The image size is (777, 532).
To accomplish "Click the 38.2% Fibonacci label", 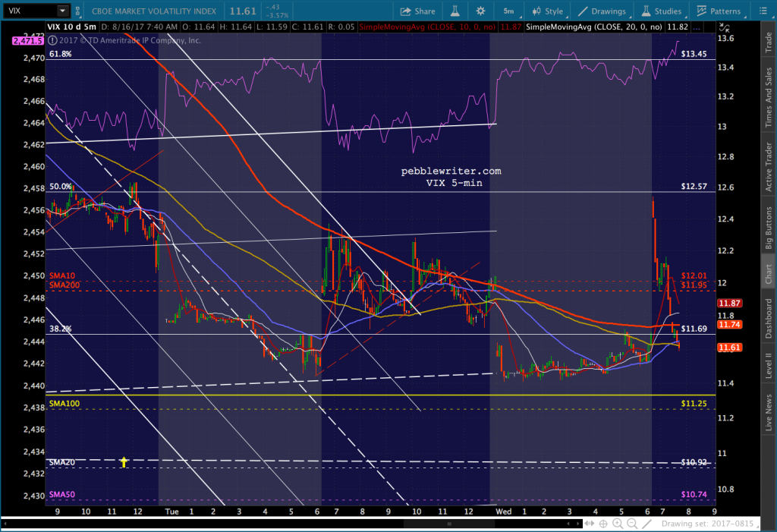I will [x=61, y=329].
